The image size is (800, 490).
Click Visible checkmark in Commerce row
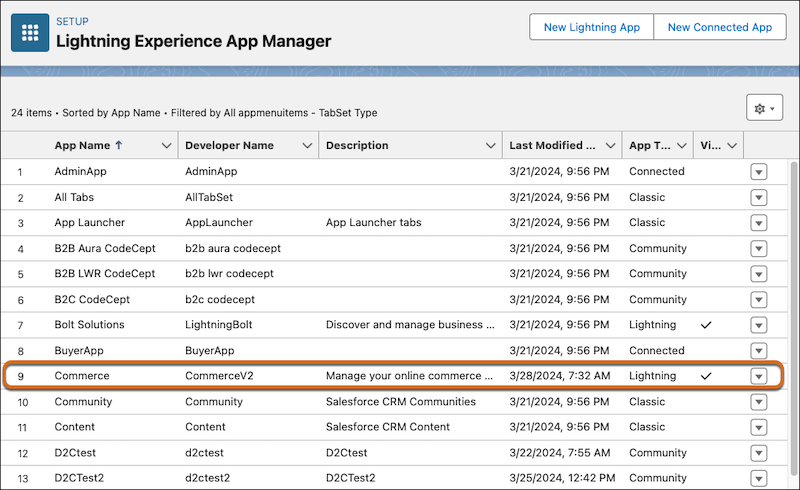[x=706, y=376]
